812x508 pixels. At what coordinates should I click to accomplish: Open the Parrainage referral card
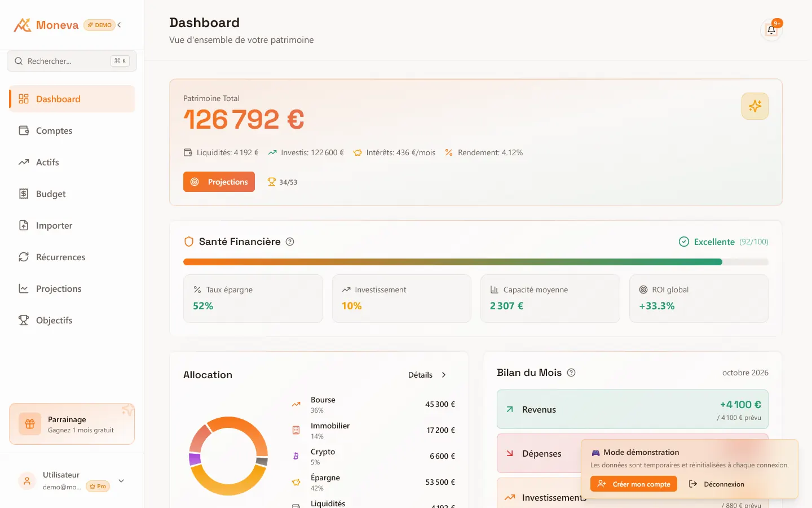[x=72, y=424]
